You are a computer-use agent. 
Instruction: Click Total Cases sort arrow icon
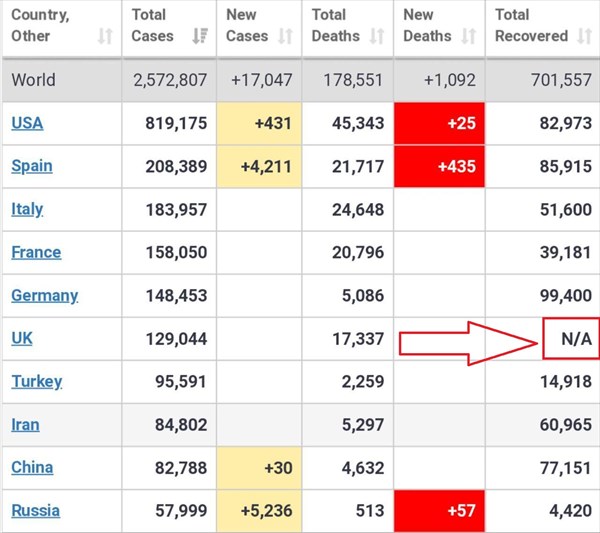point(200,36)
